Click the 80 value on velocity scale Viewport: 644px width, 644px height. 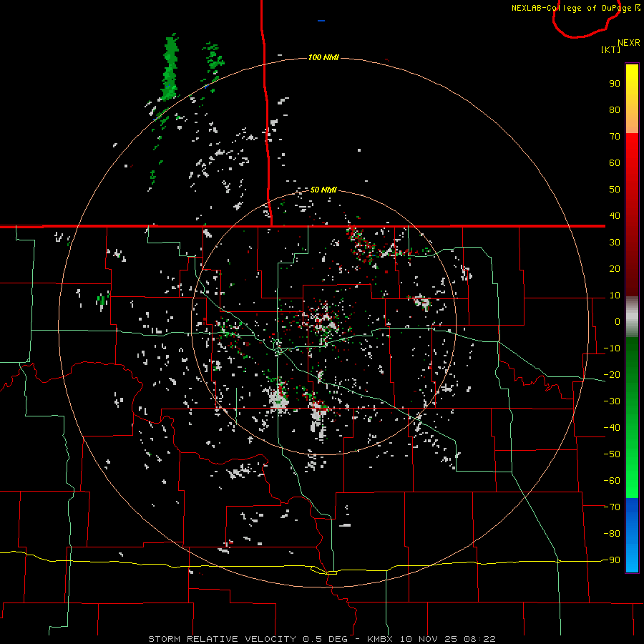pos(615,110)
